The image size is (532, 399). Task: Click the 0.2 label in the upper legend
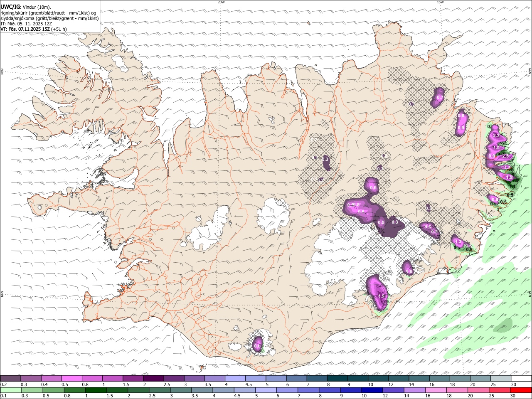click(x=4, y=384)
